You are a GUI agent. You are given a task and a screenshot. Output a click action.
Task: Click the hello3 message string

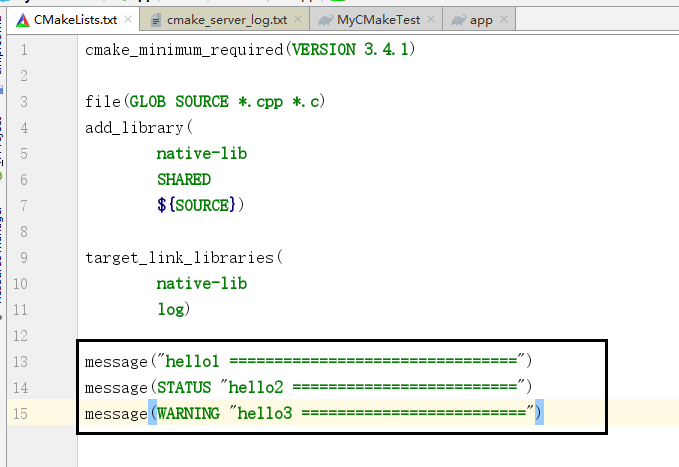(x=382, y=412)
